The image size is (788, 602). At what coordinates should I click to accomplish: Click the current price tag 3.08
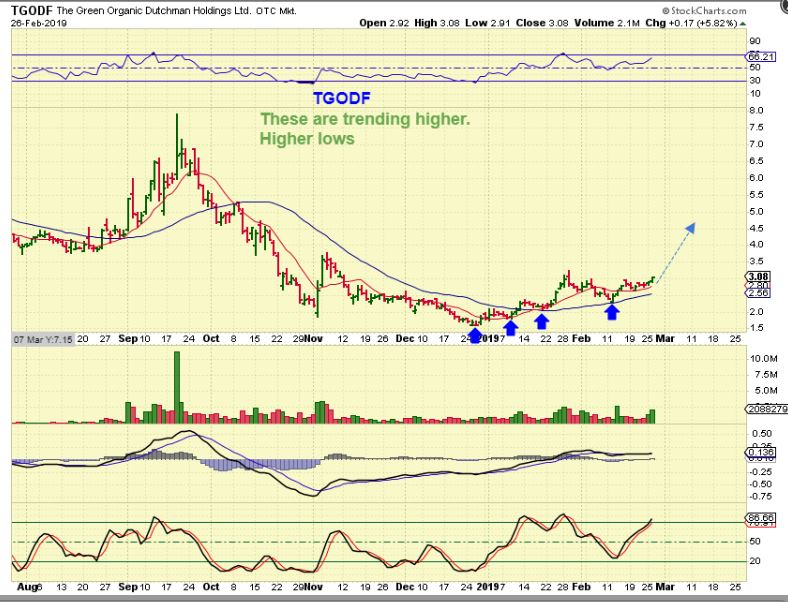[758, 276]
